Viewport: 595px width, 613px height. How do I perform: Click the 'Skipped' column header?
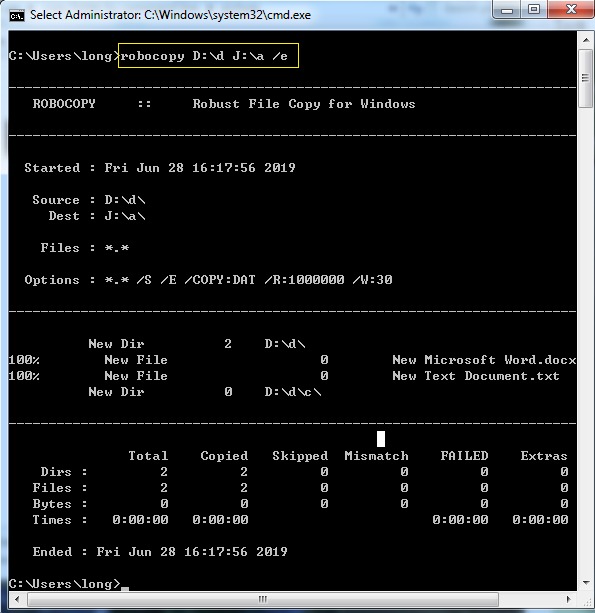coord(300,456)
